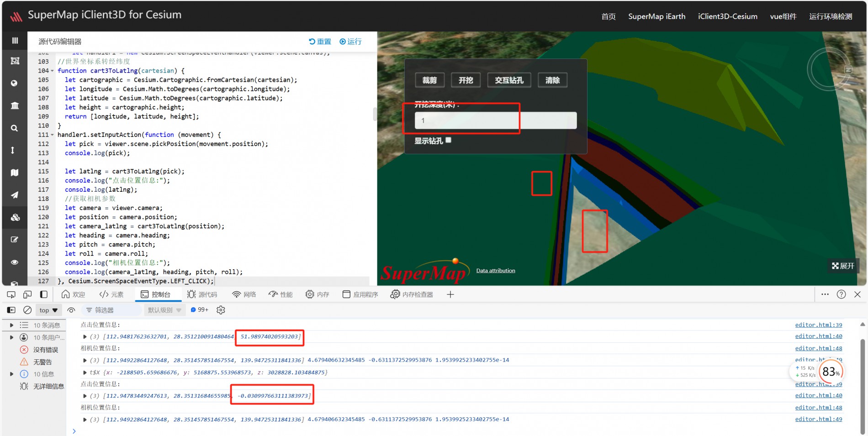Expand the array starting 112.94783449247613
Viewport: 868px width, 436px height.
pyautogui.click(x=85, y=396)
